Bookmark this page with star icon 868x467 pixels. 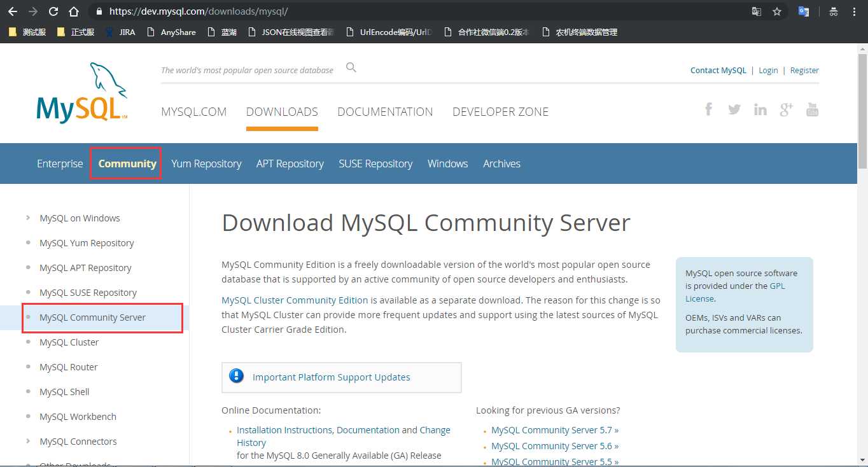[776, 11]
